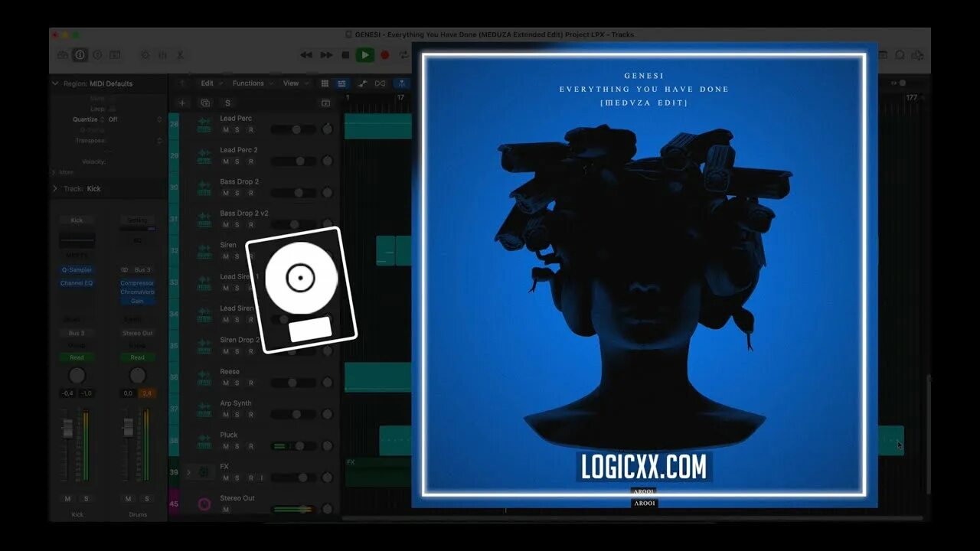
Task: Mute the Stereo Out track
Action: point(225,510)
